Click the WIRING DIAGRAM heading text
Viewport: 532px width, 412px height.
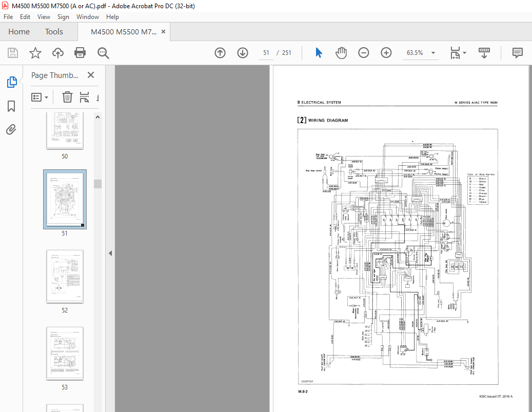coord(328,121)
